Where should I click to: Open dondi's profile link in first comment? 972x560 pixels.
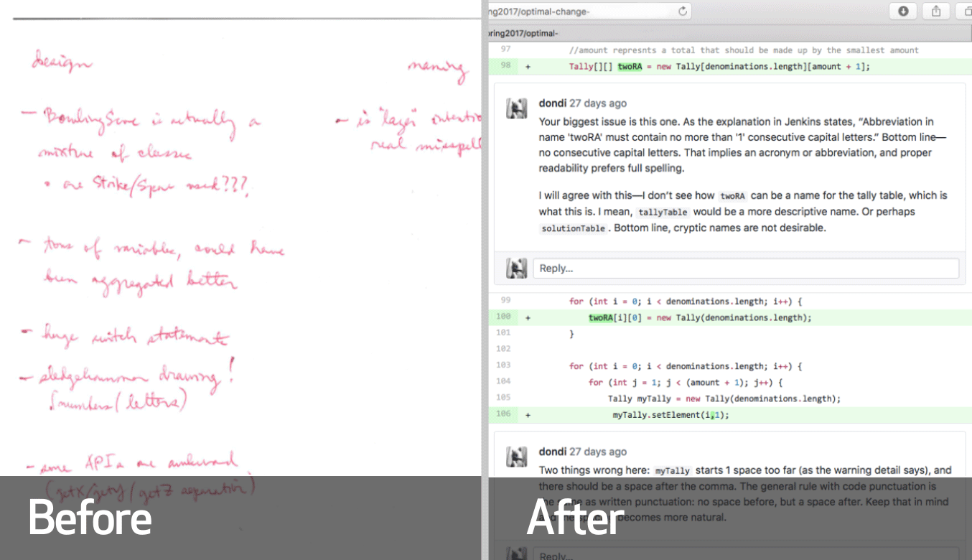coord(552,103)
